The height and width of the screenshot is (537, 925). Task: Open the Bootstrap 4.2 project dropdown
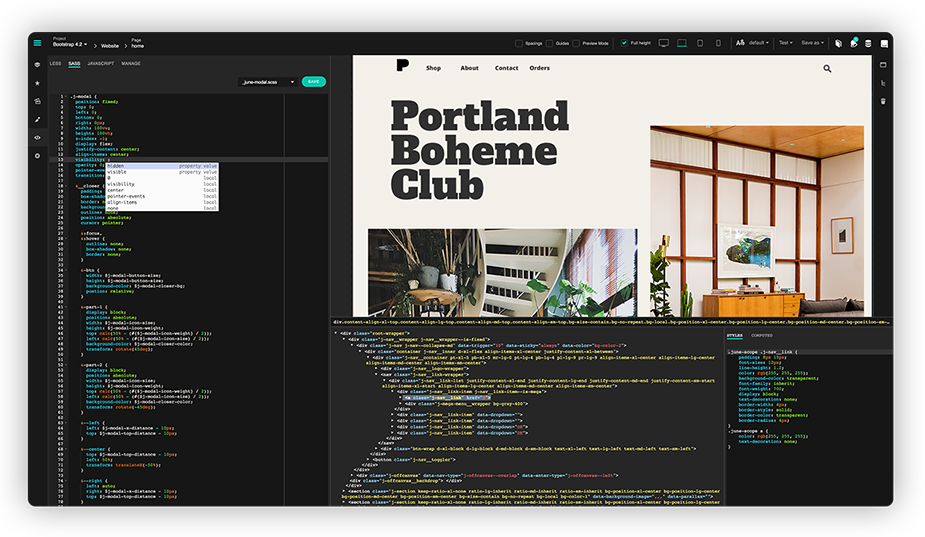(x=70, y=44)
